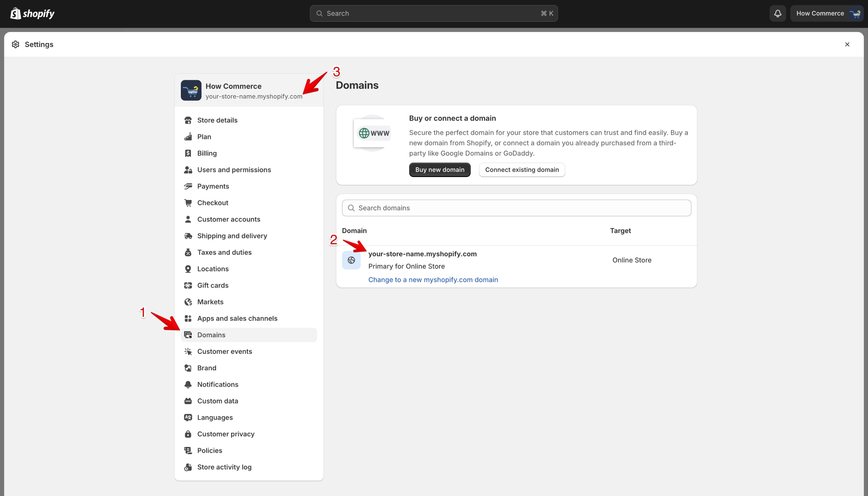The width and height of the screenshot is (868, 496).
Task: Open Languages settings
Action: tap(249, 418)
